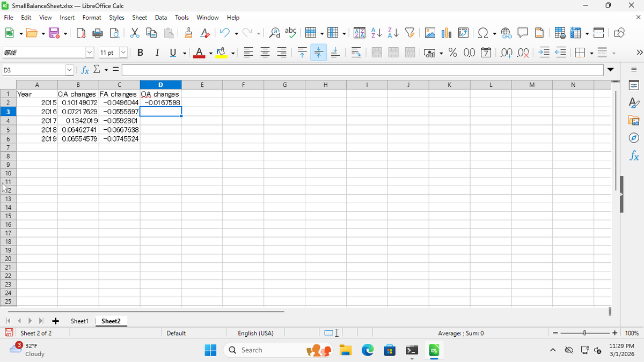Switch to the Sheet1 tab
Screen dimensions: 644x362
click(x=79, y=321)
